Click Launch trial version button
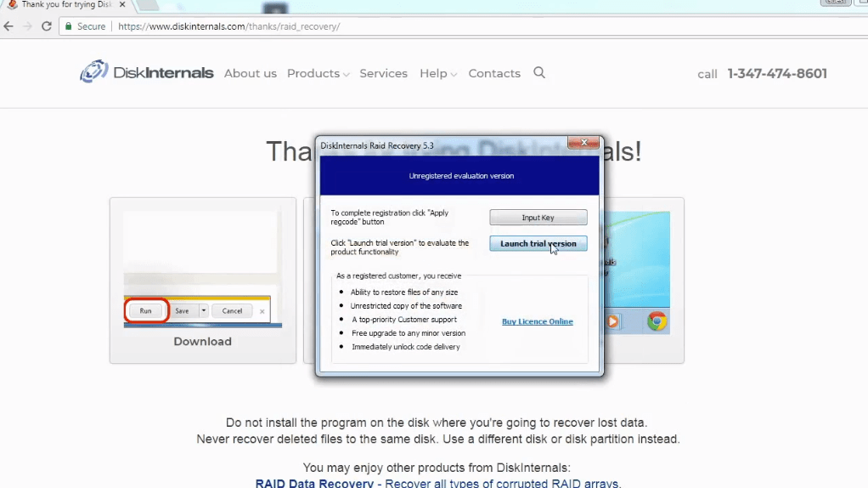The width and height of the screenshot is (868, 488). 538,244
